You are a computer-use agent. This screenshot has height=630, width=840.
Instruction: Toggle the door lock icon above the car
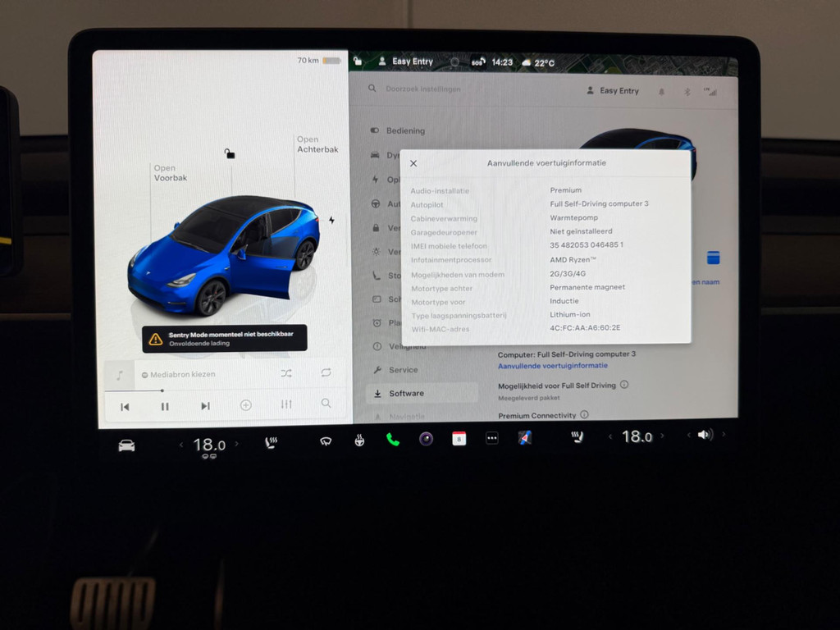point(230,153)
